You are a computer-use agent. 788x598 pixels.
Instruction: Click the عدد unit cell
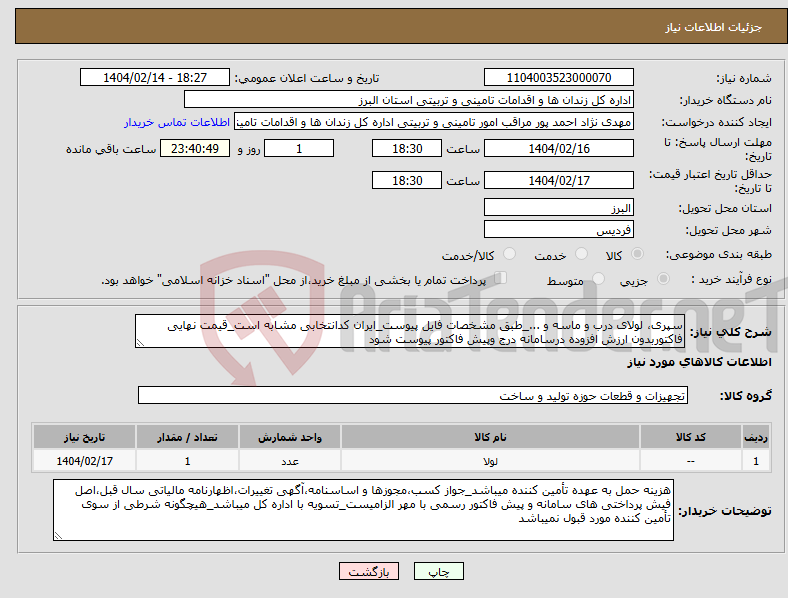290,460
